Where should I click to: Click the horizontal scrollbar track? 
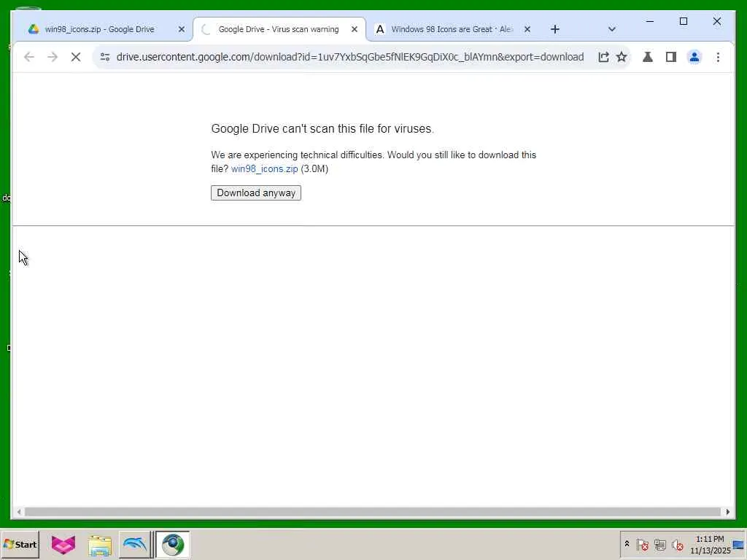373,512
